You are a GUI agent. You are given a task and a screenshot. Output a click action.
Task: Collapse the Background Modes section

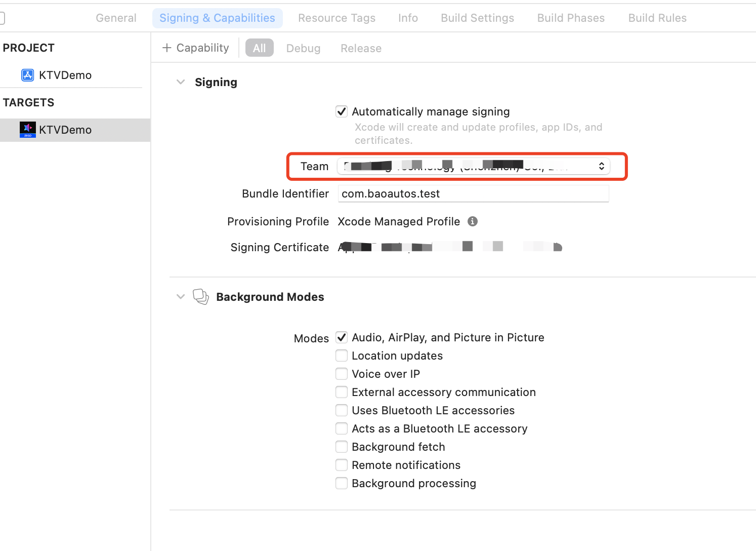tap(181, 297)
